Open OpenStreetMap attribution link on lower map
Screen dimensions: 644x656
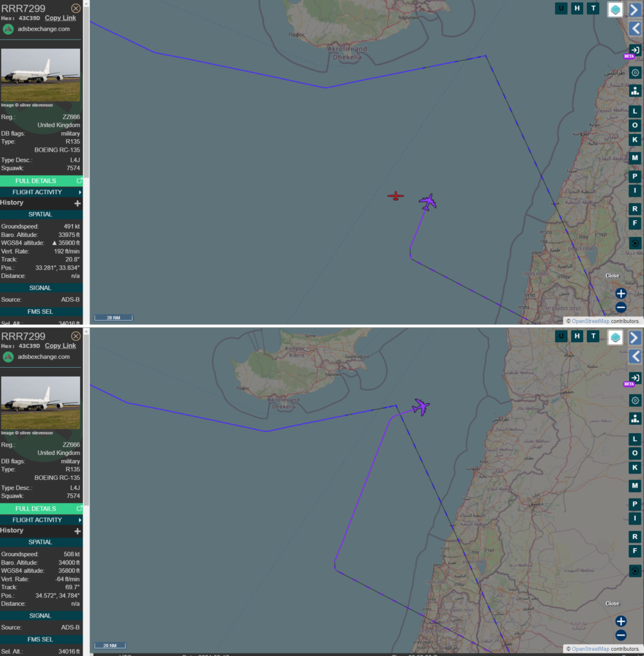coord(590,649)
